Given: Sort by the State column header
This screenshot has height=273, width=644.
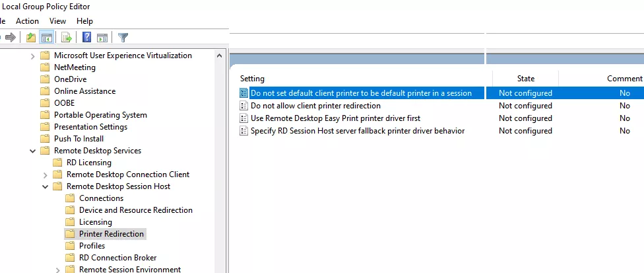Looking at the screenshot, I should [x=526, y=79].
